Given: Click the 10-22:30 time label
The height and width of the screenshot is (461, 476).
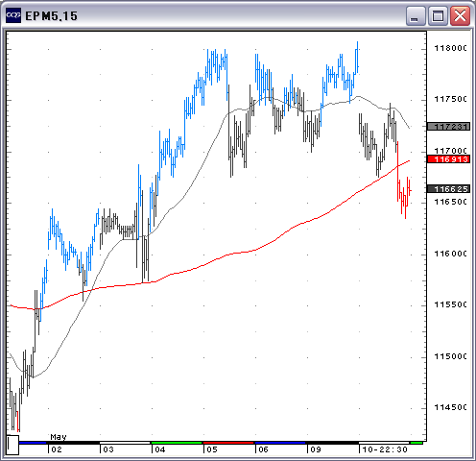Looking at the screenshot, I should (385, 449).
